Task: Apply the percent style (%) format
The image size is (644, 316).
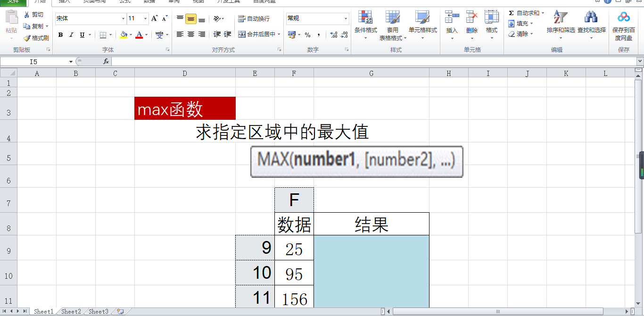Action: point(307,35)
